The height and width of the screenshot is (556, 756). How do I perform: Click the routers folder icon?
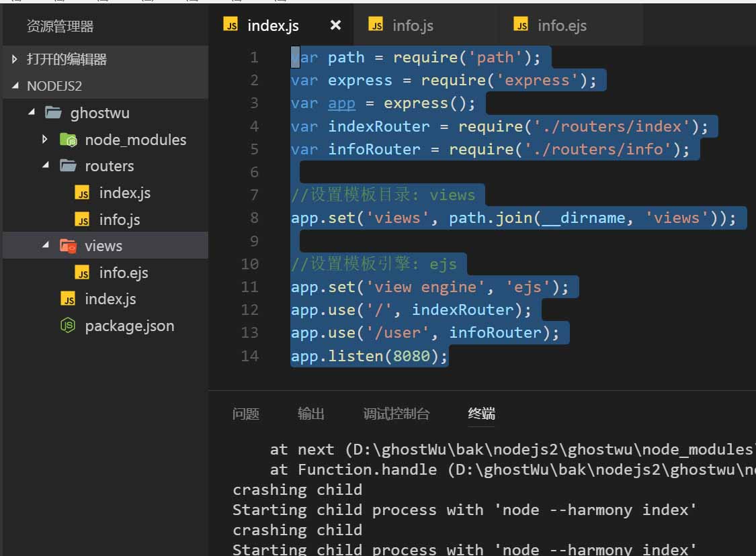(68, 166)
